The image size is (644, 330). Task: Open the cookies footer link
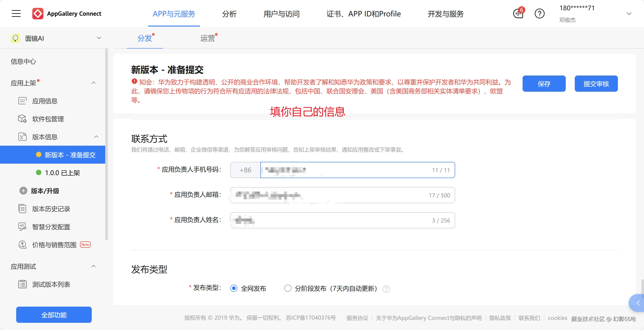pos(557,318)
